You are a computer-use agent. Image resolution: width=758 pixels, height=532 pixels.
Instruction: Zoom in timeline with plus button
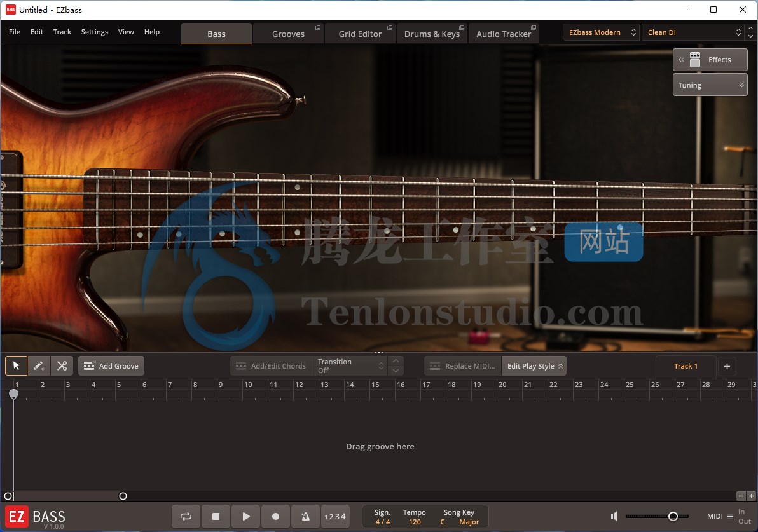click(x=751, y=496)
